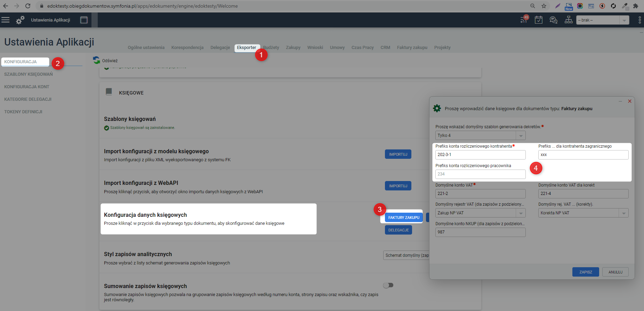
Task: Open the window panel icon beside Ustawienia Aplikacji
Action: (x=84, y=20)
